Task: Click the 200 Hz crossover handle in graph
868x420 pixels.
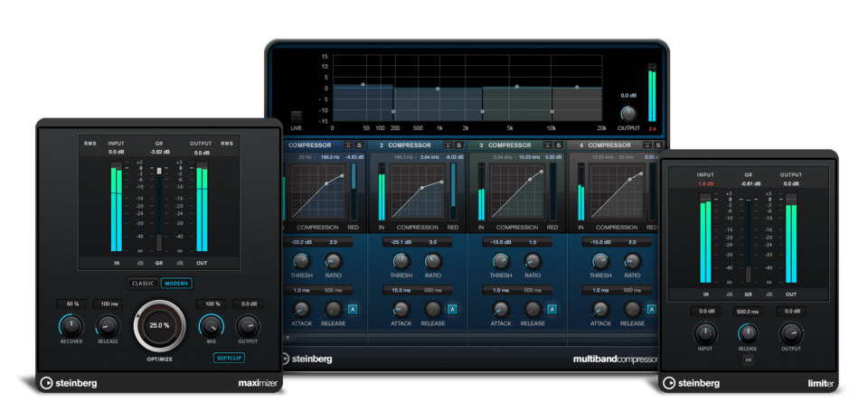Action: coord(393,112)
